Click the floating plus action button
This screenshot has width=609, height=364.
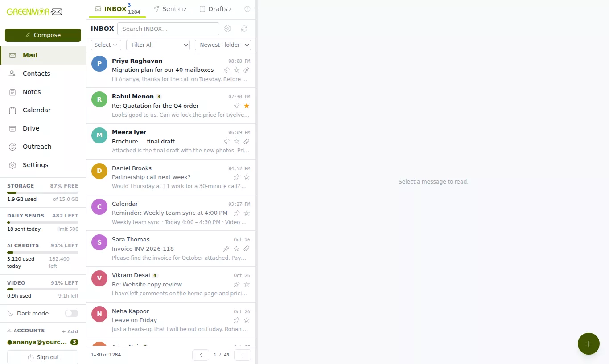coord(588,344)
